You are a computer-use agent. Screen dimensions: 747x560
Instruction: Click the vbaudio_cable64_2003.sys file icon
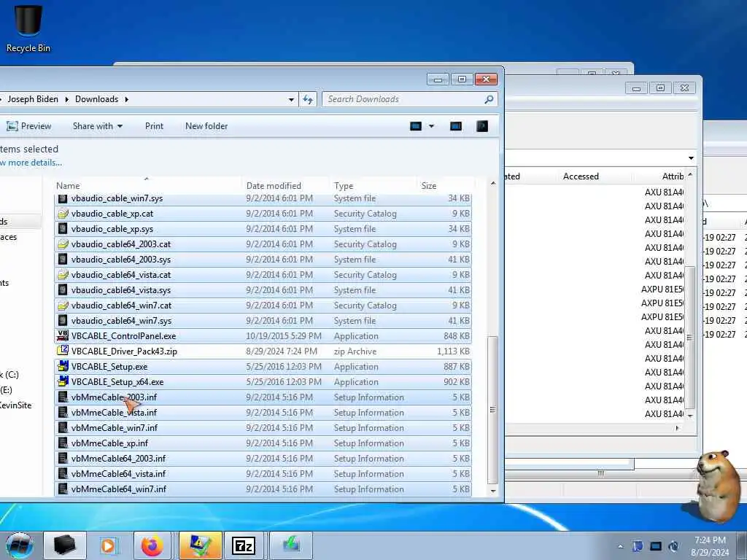63,259
